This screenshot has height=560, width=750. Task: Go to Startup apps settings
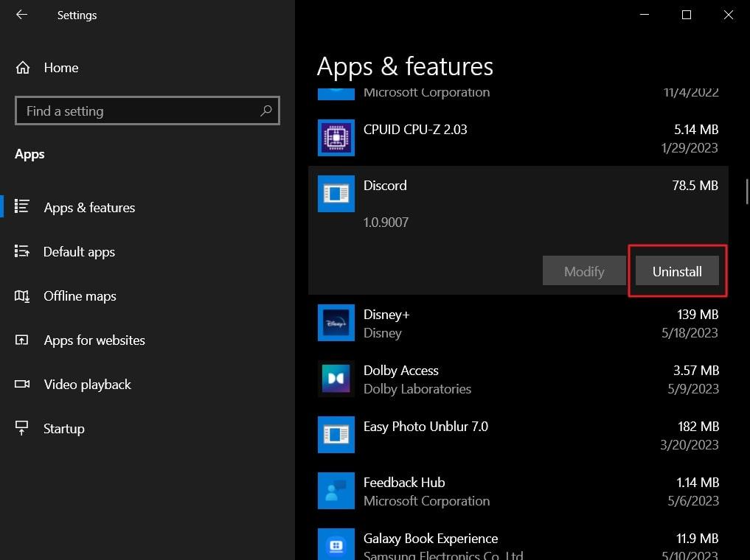tap(63, 429)
